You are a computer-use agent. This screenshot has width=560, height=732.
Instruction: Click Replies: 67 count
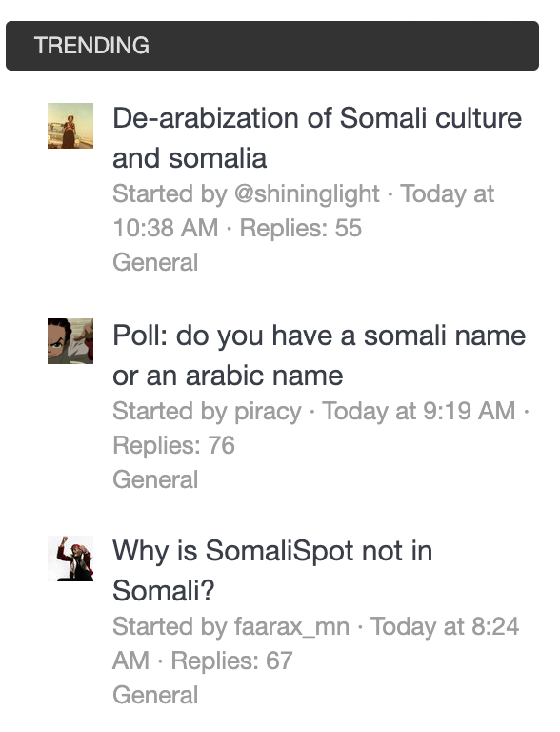pyautogui.click(x=232, y=661)
